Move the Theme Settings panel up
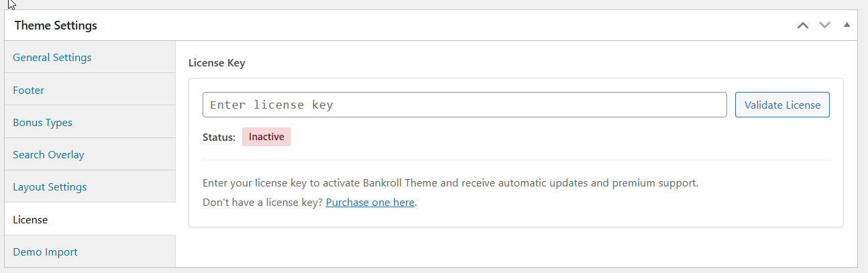Viewport: 868px width, 273px height. click(x=803, y=25)
